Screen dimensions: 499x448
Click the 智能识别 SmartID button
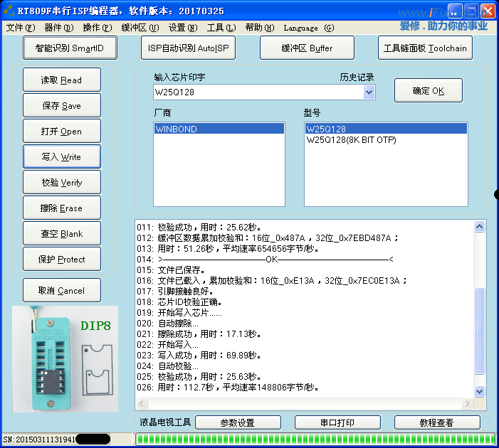click(x=70, y=48)
